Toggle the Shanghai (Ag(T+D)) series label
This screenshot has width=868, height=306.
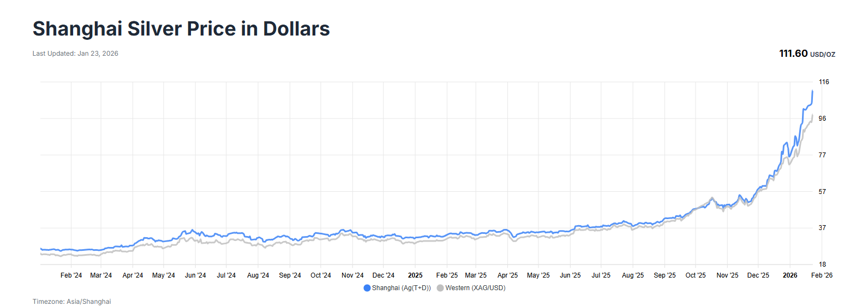[x=401, y=288]
